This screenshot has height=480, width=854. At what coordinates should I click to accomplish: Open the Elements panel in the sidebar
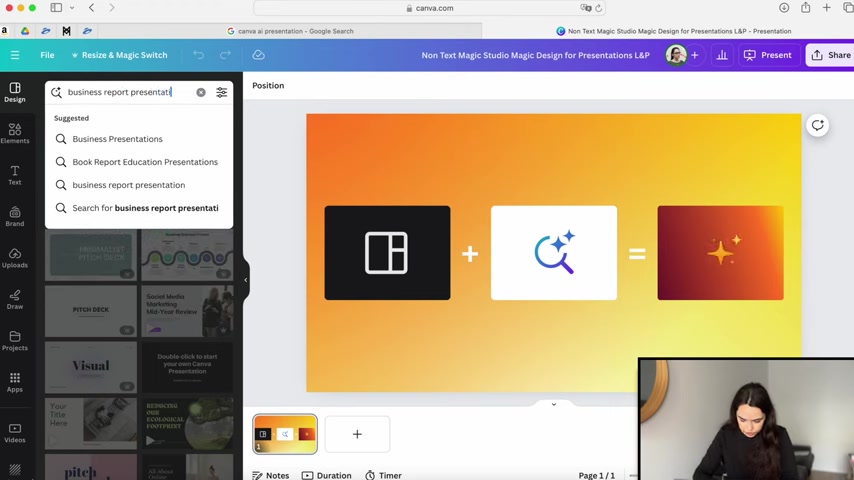[x=14, y=133]
